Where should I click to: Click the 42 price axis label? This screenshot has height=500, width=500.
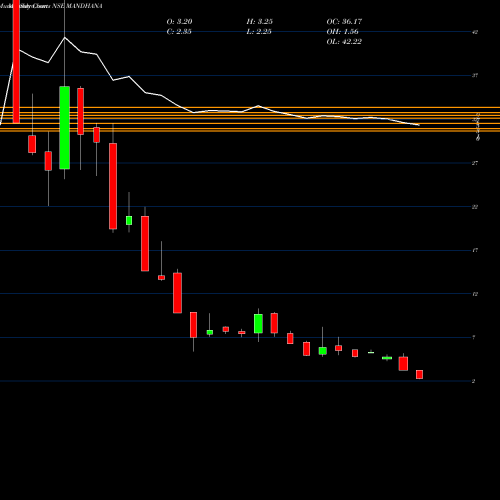point(475,32)
